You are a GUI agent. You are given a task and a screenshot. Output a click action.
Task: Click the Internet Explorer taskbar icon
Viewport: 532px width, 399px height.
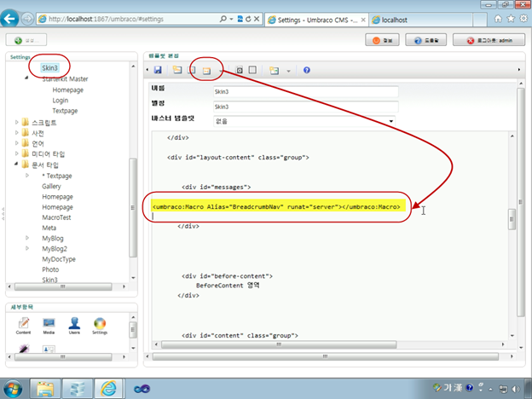108,389
